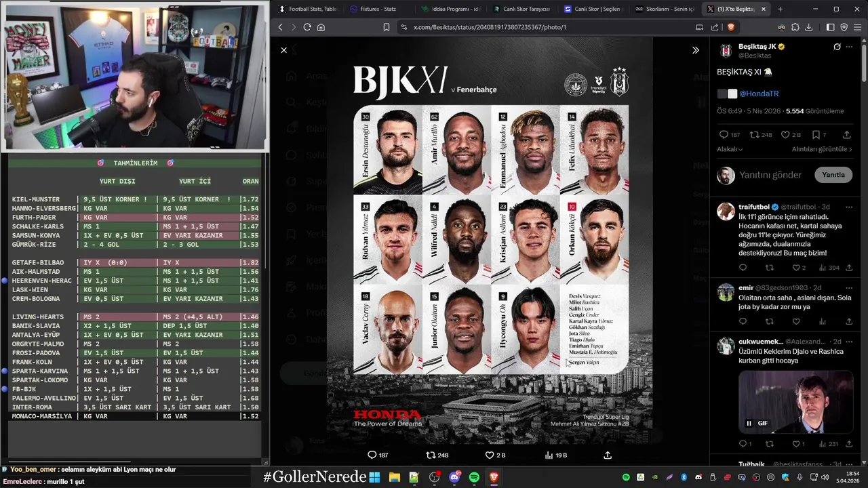Like heart with 2 B in side panel
868x488 pixels.
785,135
